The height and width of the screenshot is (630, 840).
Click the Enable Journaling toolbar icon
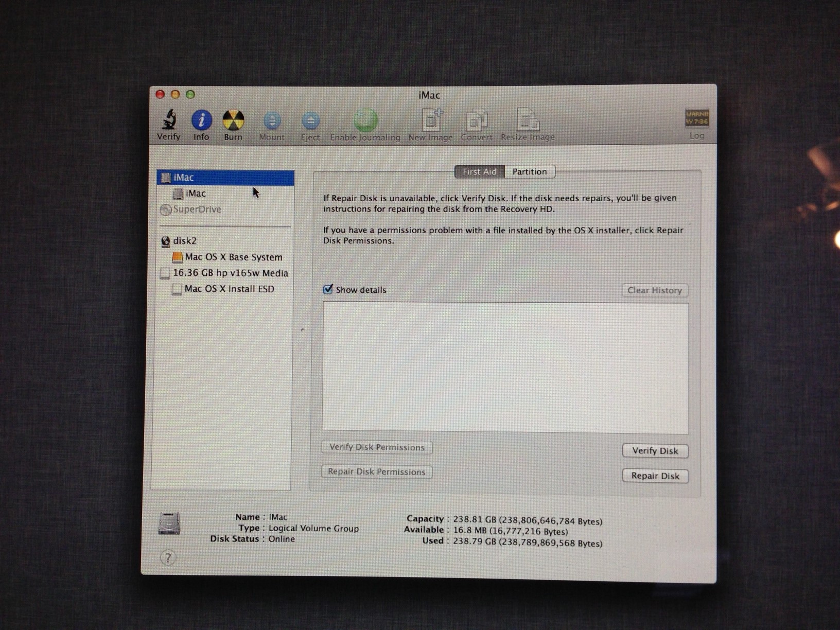coord(365,120)
